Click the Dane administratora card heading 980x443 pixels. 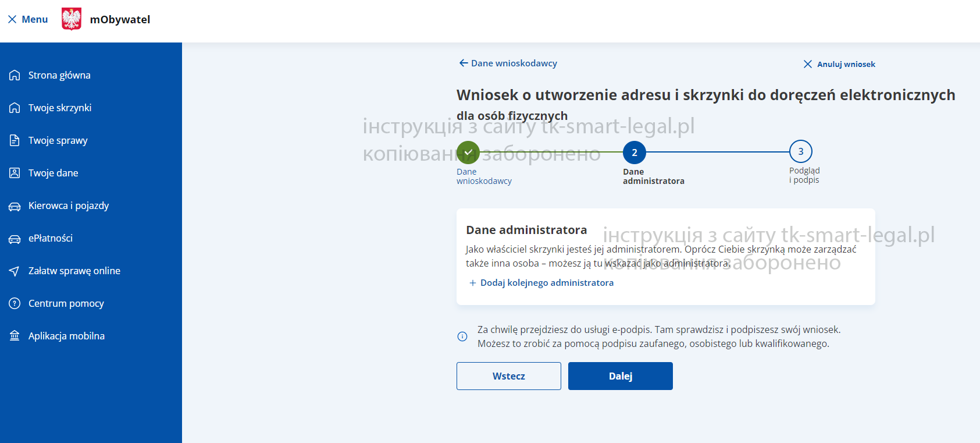coord(526,230)
